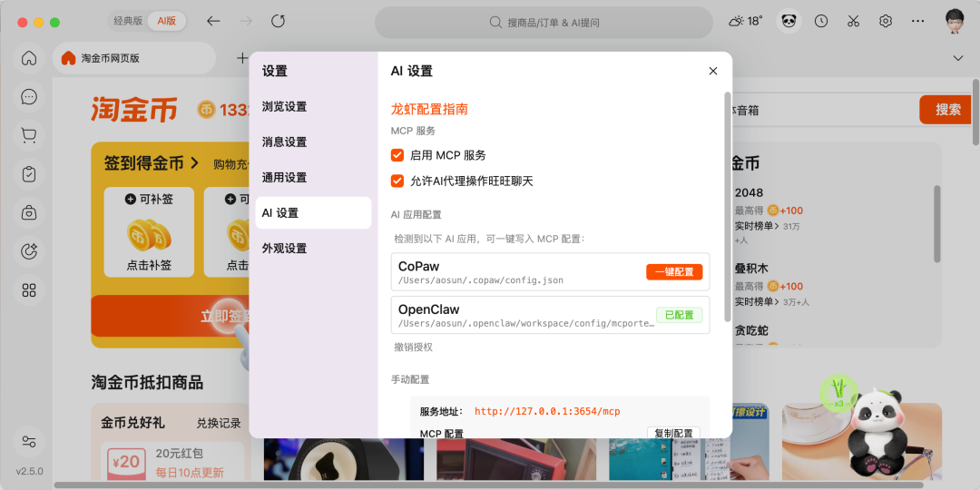980x490 pixels.
Task: Toggle 允许AI代理操作旺旺聊天 checkbox
Action: pos(397,181)
